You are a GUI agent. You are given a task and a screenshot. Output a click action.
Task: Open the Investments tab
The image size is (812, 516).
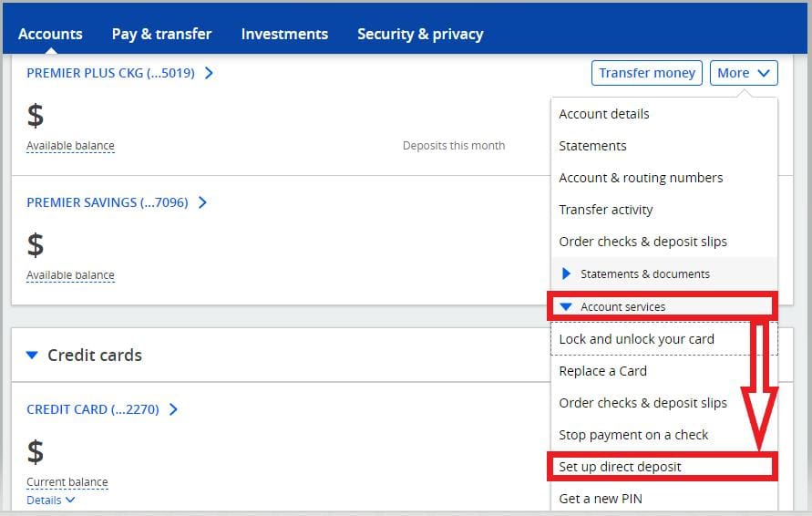click(284, 34)
